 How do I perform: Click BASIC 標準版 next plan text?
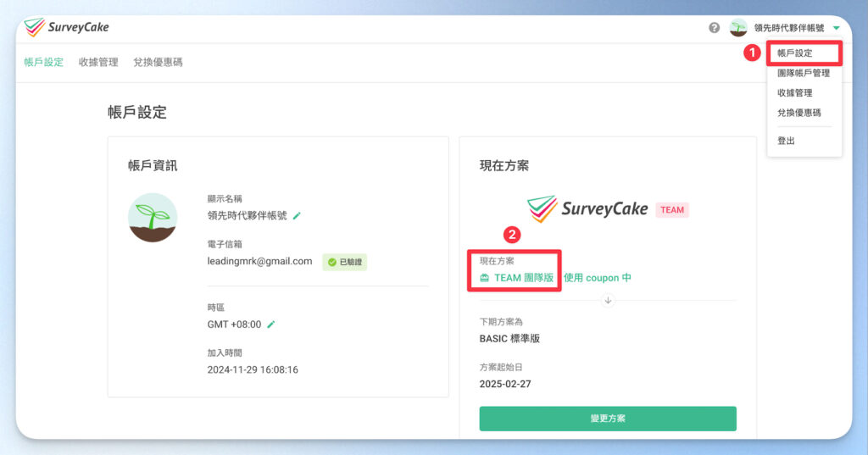[509, 339]
